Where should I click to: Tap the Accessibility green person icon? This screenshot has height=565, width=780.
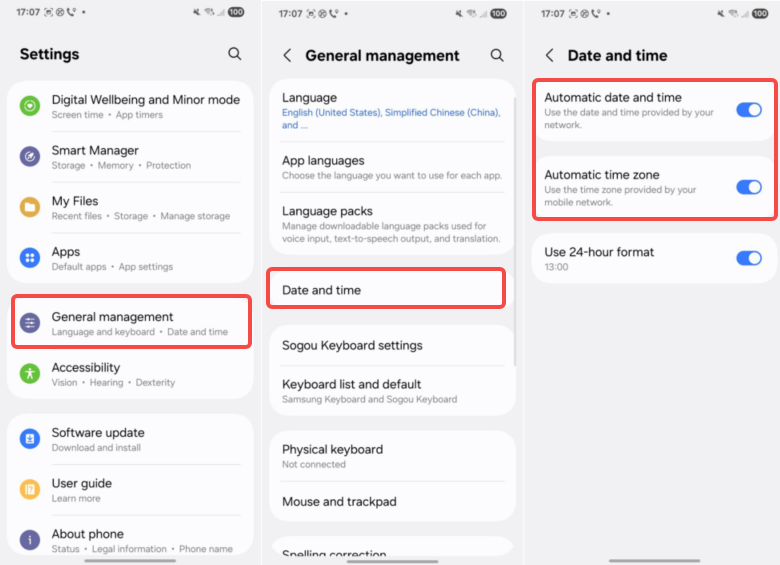(x=30, y=374)
